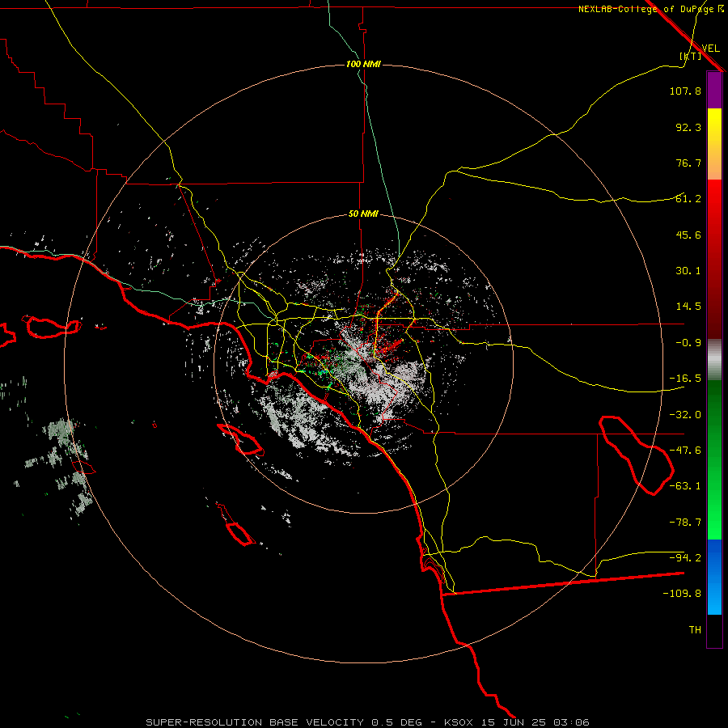Click the 100 NMI range ring label
Screen dimensions: 728x728
(363, 64)
